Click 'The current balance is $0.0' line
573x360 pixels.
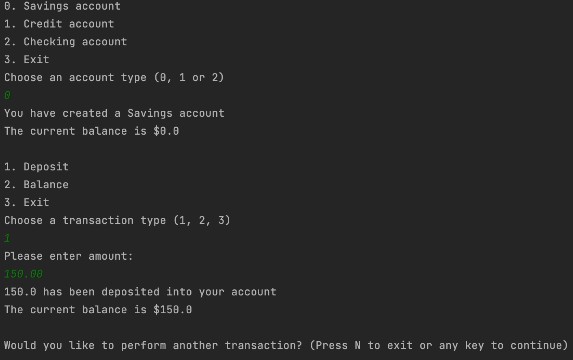pos(92,131)
